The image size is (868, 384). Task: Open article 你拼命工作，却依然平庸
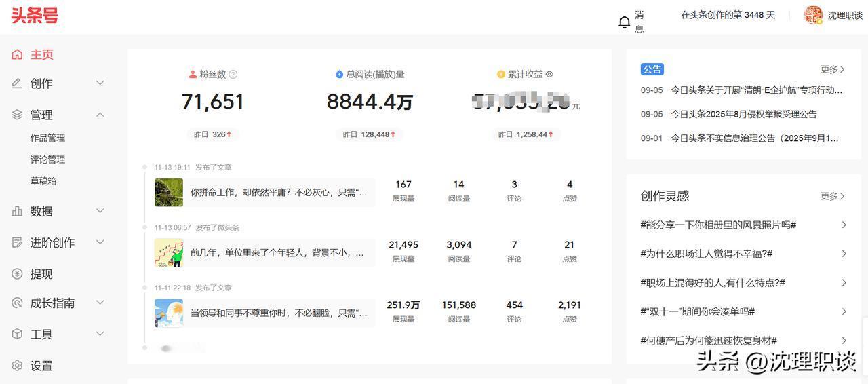[x=279, y=192]
